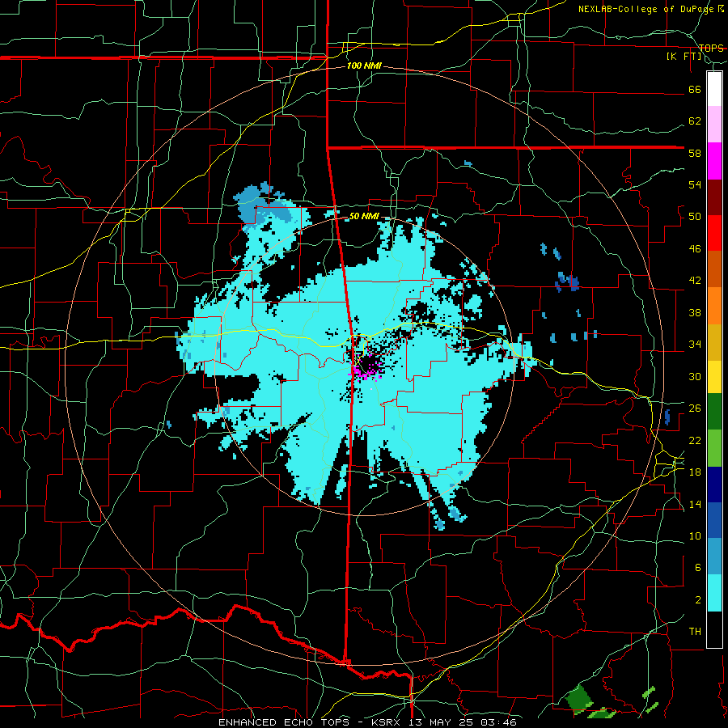
Task: Click the legend value 6
Action: (698, 568)
